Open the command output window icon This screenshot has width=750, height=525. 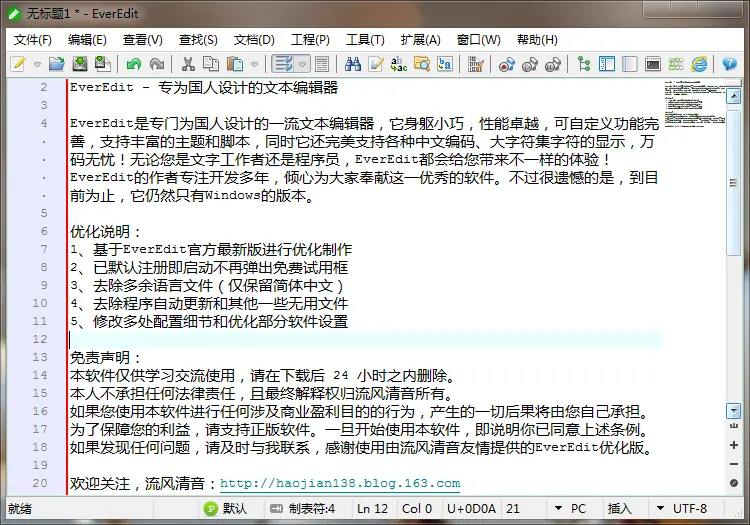[653, 64]
